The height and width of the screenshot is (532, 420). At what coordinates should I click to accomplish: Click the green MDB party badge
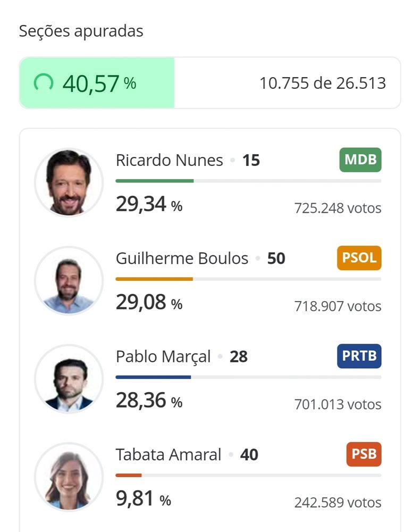point(360,160)
